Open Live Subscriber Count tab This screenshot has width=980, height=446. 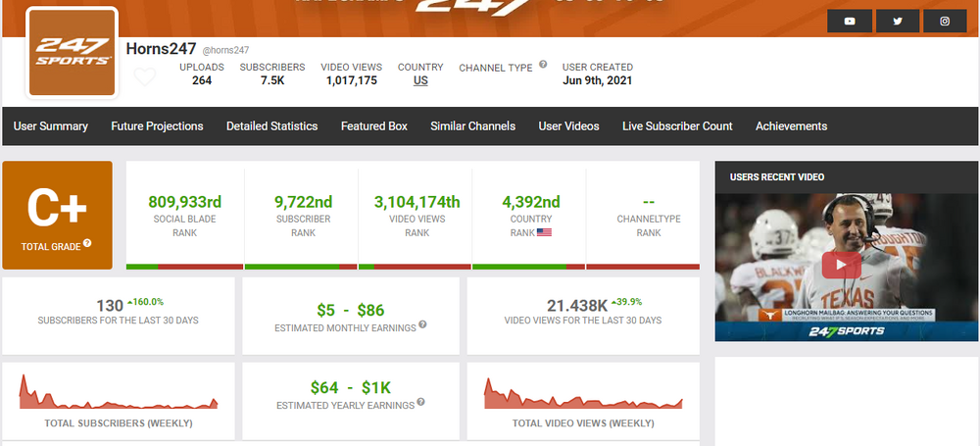click(x=677, y=126)
